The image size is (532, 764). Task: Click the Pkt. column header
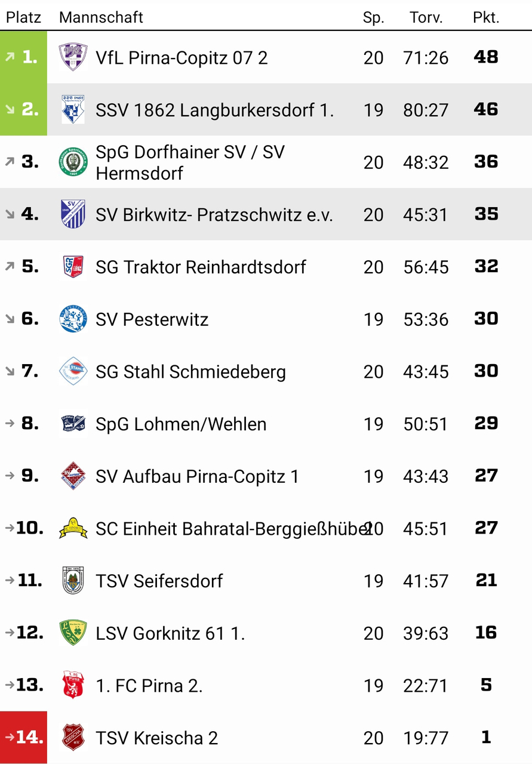tap(485, 17)
